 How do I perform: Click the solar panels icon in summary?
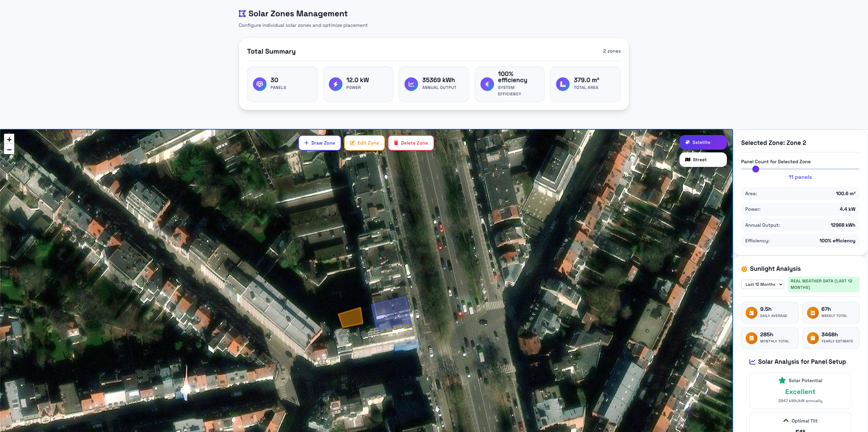coord(259,84)
